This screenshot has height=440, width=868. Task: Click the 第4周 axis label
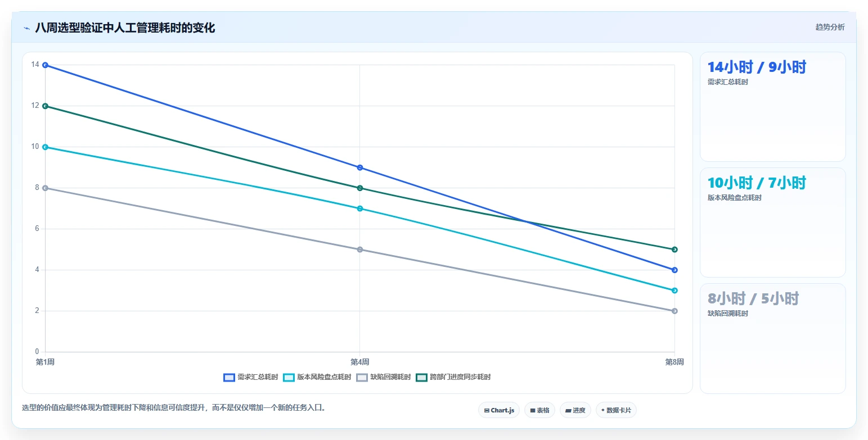point(360,362)
